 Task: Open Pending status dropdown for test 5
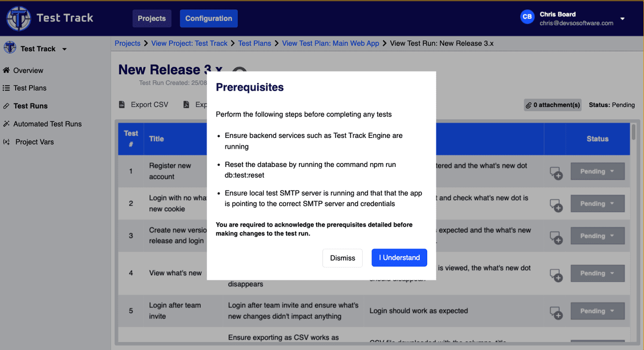coord(597,311)
